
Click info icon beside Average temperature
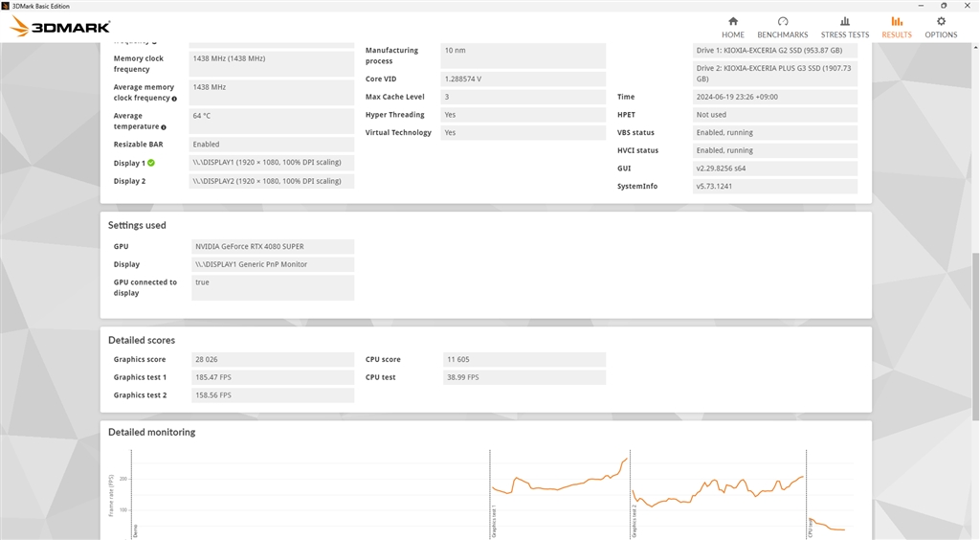(x=164, y=127)
